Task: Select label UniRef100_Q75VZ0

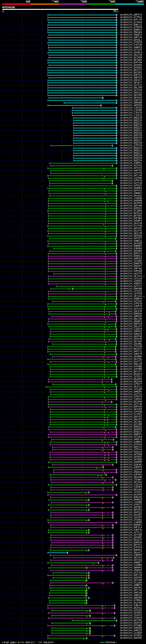Action: [x=131, y=186]
